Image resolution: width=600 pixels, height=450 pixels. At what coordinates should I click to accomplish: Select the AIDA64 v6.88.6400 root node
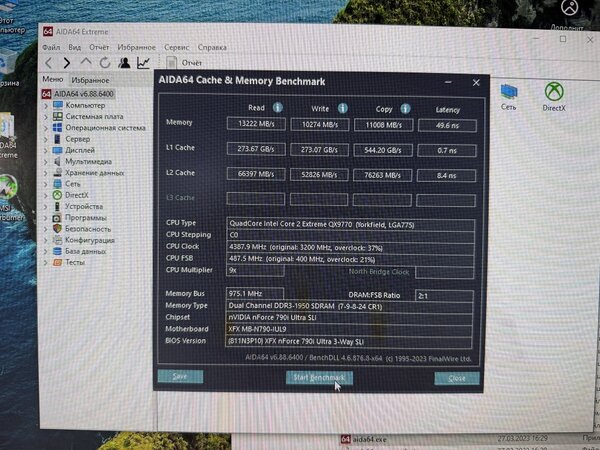tap(83, 94)
